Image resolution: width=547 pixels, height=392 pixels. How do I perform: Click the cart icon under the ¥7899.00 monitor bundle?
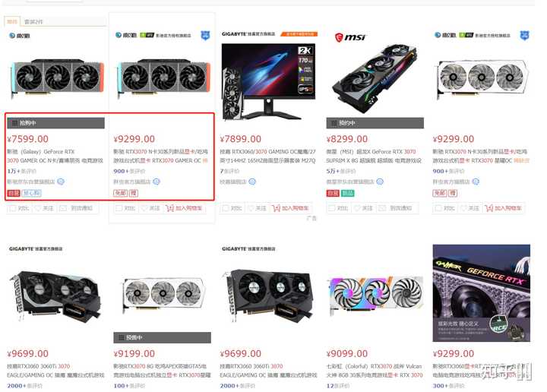click(277, 208)
